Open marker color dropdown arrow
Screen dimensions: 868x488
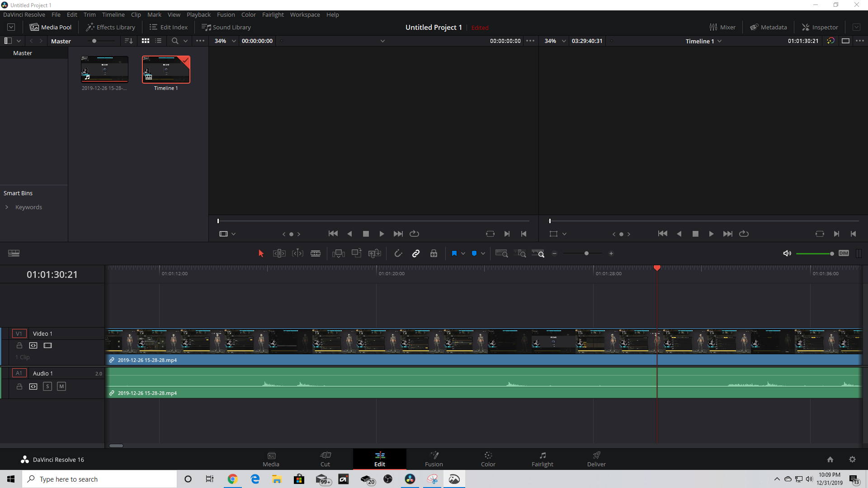483,253
